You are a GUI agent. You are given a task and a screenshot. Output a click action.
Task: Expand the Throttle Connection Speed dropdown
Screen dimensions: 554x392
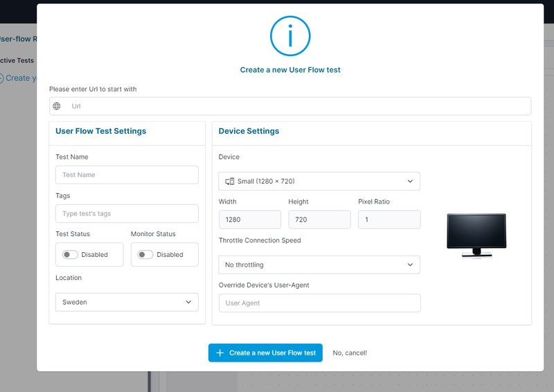point(319,265)
